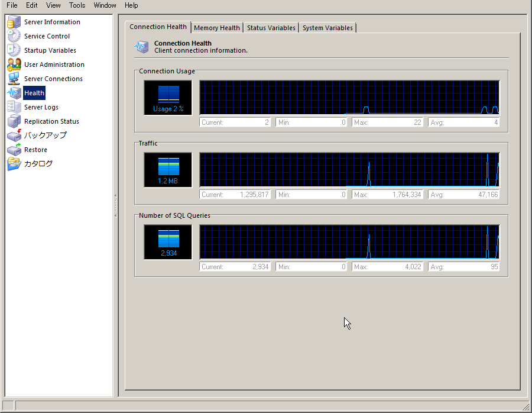Click SQL Queries Current value 2,934
This screenshot has height=413, width=532.
click(x=235, y=267)
